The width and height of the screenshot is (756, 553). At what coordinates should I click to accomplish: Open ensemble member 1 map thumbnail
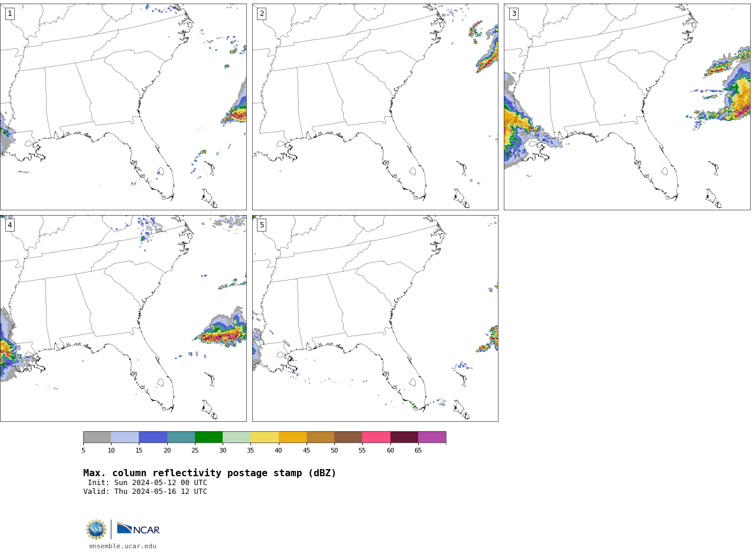point(123,107)
